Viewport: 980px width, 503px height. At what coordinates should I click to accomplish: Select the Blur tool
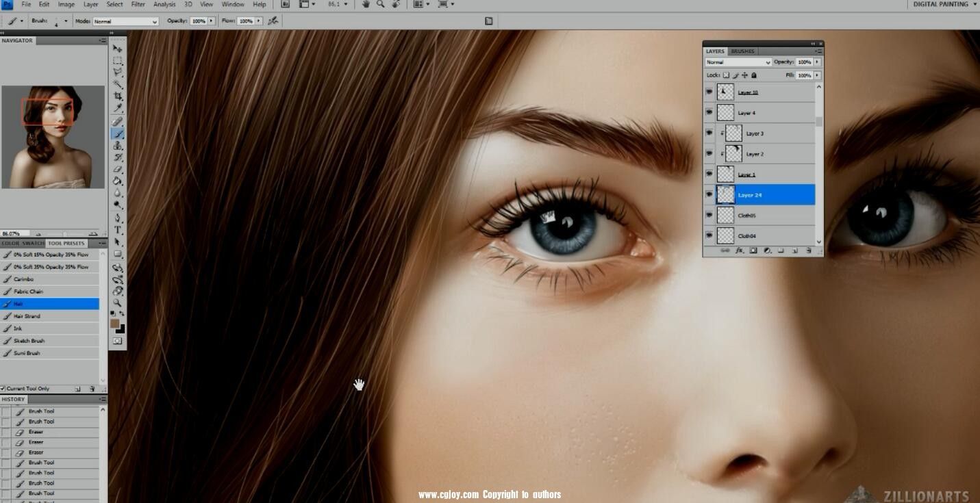pos(117,192)
